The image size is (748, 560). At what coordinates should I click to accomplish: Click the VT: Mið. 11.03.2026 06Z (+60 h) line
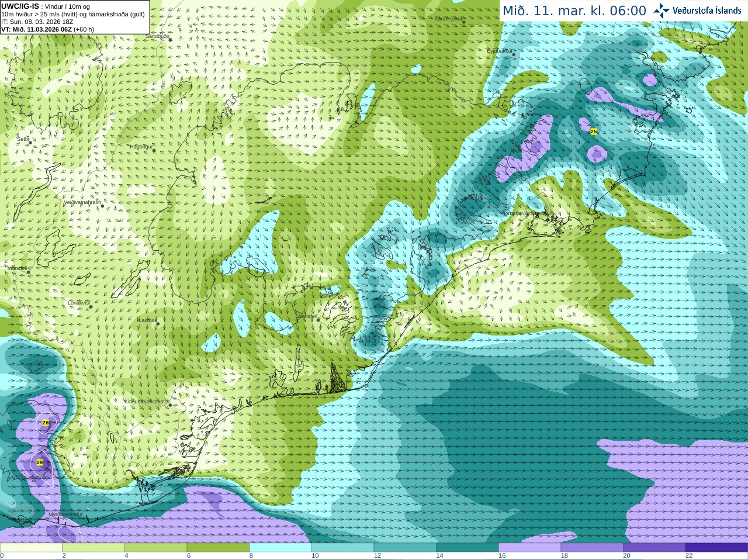coord(48,29)
